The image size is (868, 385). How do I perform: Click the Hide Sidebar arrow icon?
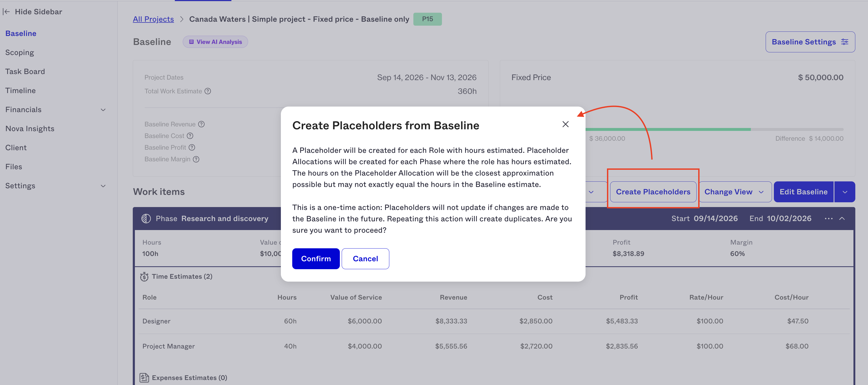(6, 12)
